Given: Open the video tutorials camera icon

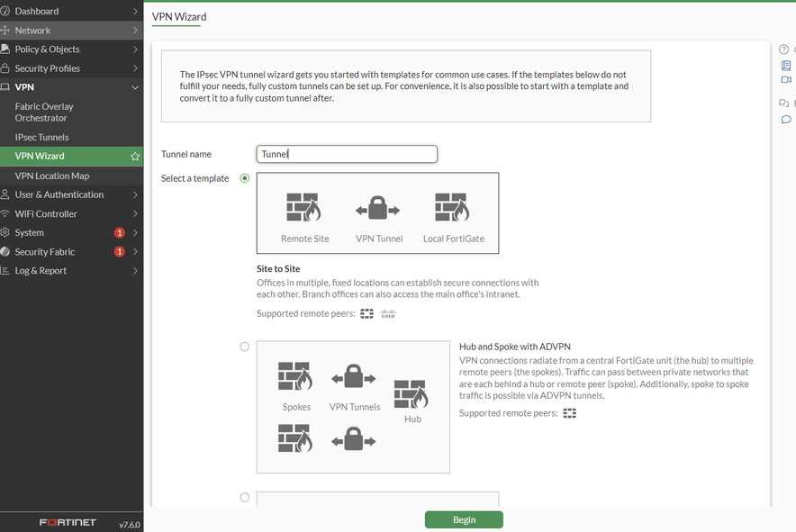Looking at the screenshot, I should click(x=786, y=80).
